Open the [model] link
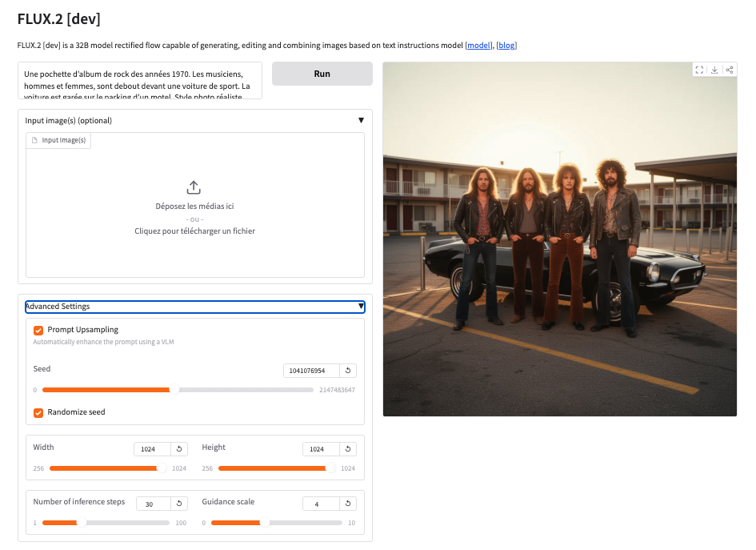 [x=478, y=46]
